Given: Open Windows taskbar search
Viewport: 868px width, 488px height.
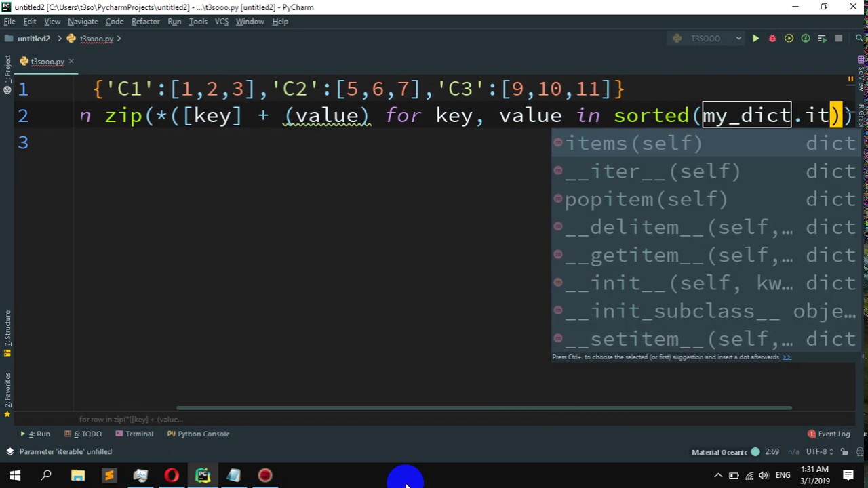Looking at the screenshot, I should pyautogui.click(x=46, y=476).
